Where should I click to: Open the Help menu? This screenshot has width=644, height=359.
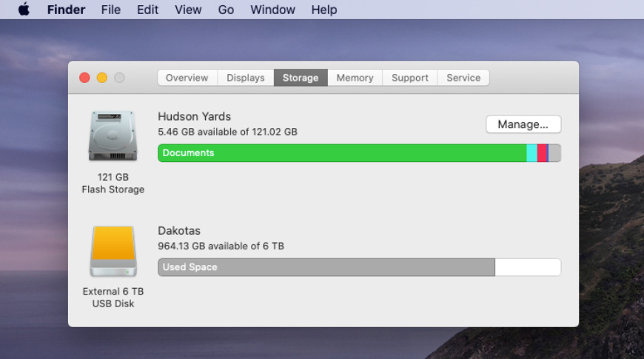pos(324,10)
